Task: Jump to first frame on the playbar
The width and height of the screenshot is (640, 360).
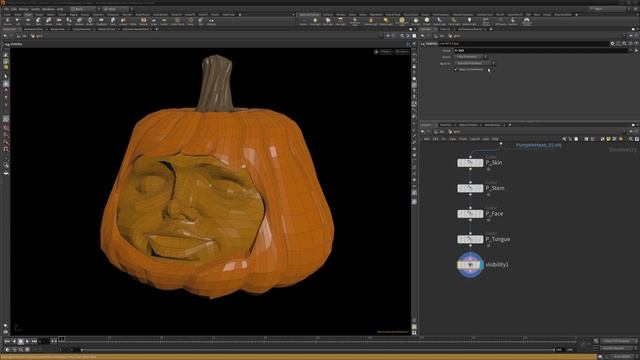Action: [x=7, y=341]
